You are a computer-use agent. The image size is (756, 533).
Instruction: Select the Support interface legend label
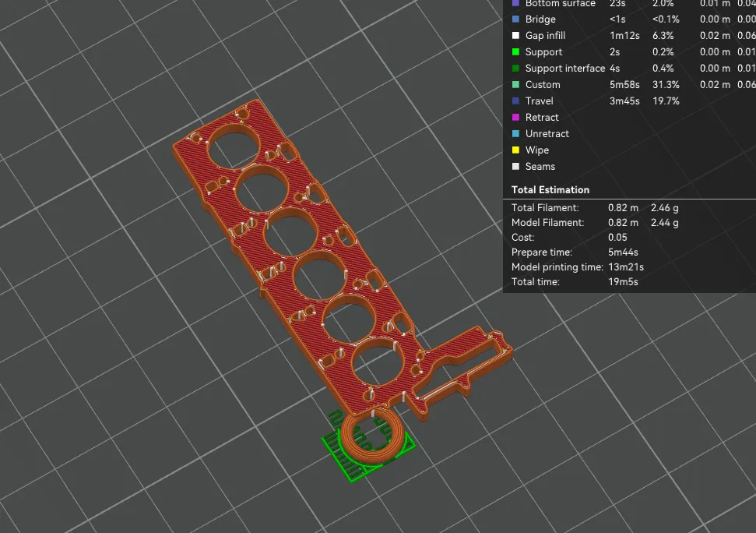click(564, 69)
